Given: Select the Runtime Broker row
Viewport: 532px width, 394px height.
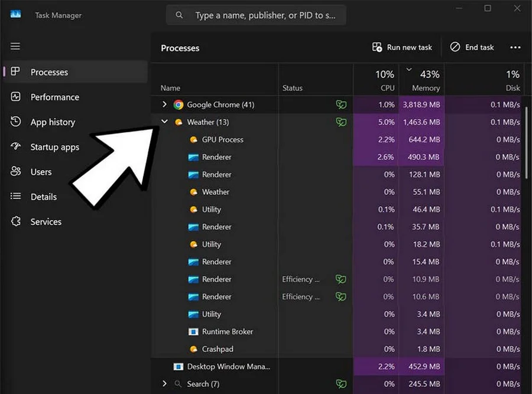Looking at the screenshot, I should point(336,331).
